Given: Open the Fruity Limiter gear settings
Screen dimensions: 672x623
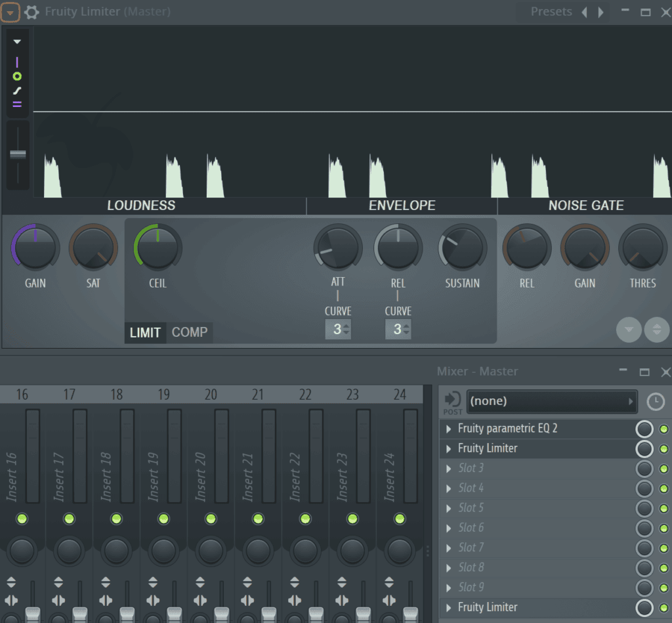Looking at the screenshot, I should click(31, 12).
